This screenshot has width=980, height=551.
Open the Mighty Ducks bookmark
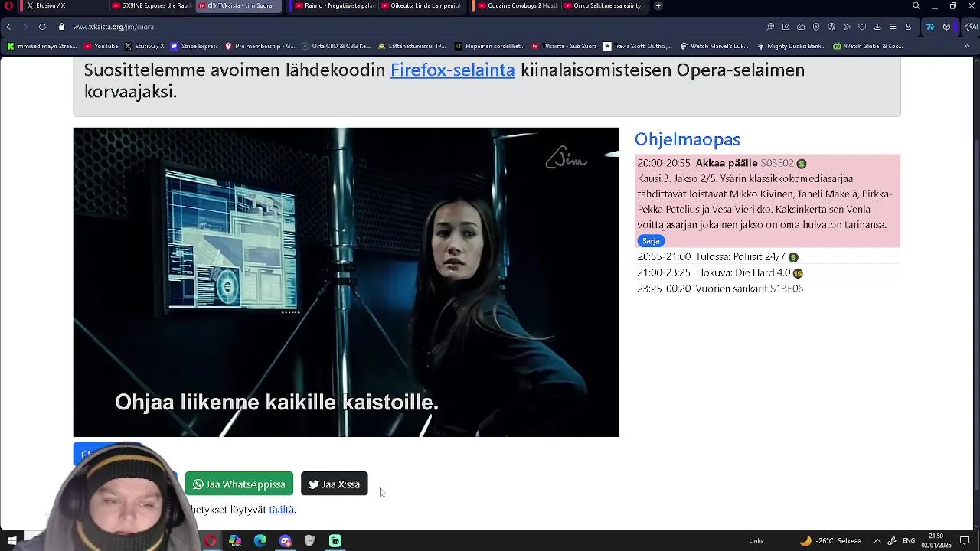tap(791, 46)
